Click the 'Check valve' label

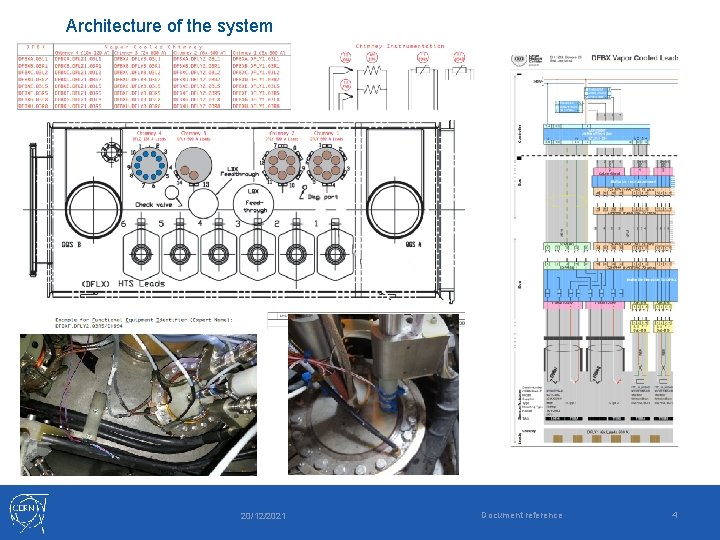(153, 204)
